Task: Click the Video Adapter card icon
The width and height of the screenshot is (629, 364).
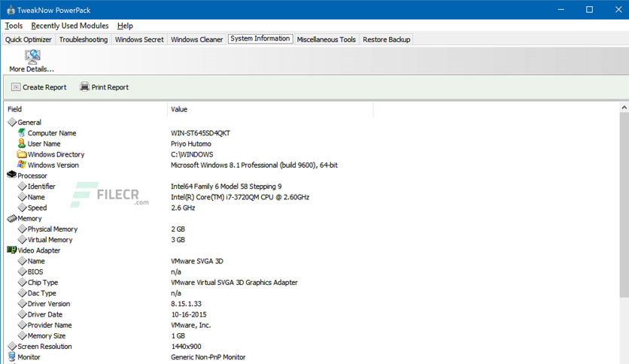Action: [x=11, y=250]
